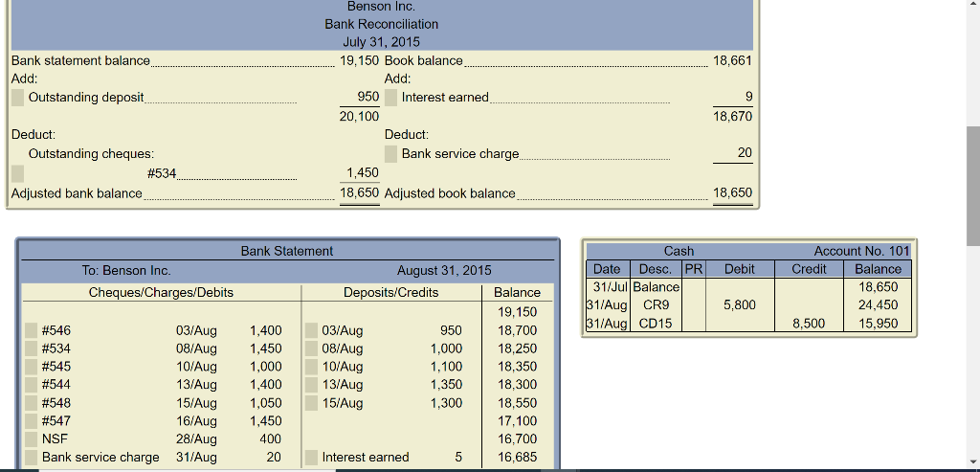Viewport: 980px width, 472px height.
Task: Click the Credit column header in ledger
Action: pyautogui.click(x=809, y=269)
